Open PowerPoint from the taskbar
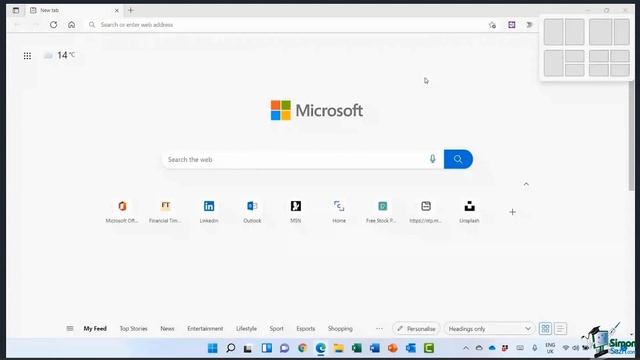The image size is (640, 360). (393, 348)
